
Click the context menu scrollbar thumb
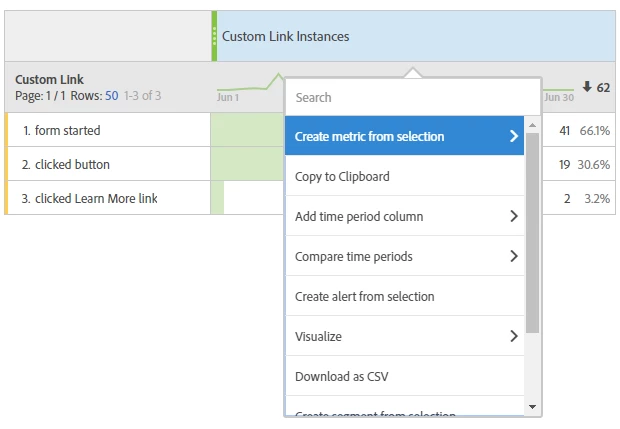click(x=532, y=230)
